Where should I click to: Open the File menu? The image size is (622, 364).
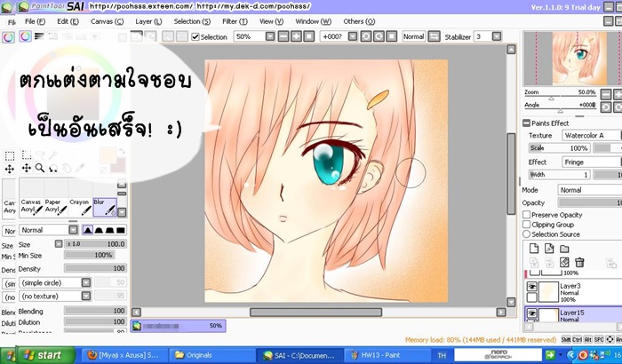(x=35, y=21)
